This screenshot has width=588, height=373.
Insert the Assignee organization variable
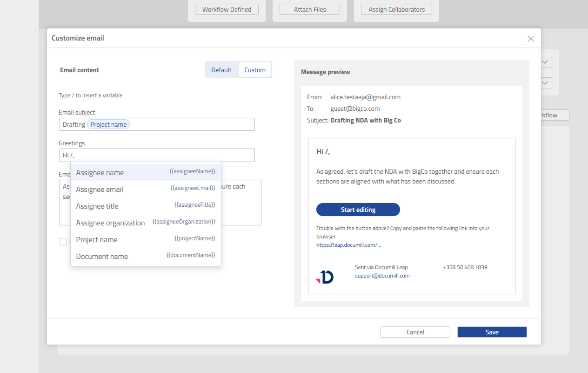pos(146,223)
